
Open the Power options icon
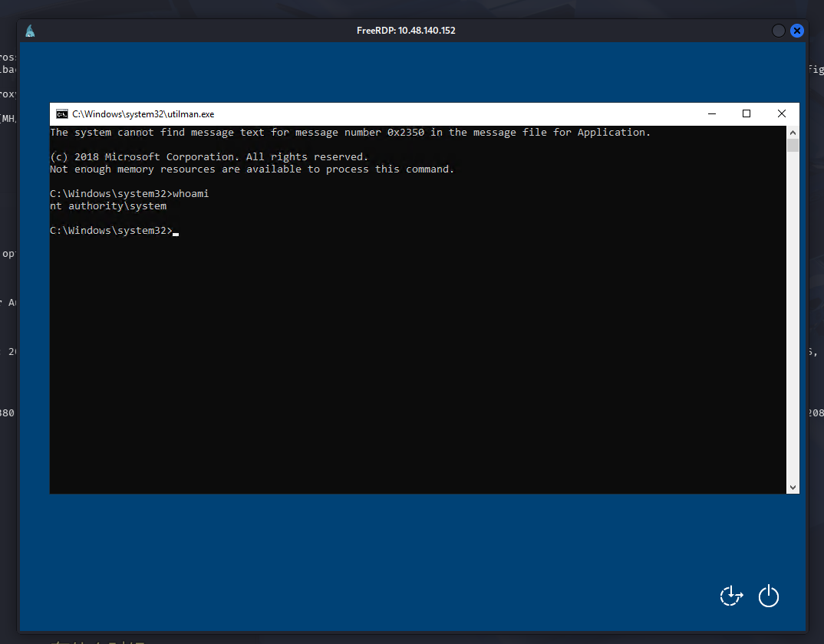click(769, 596)
